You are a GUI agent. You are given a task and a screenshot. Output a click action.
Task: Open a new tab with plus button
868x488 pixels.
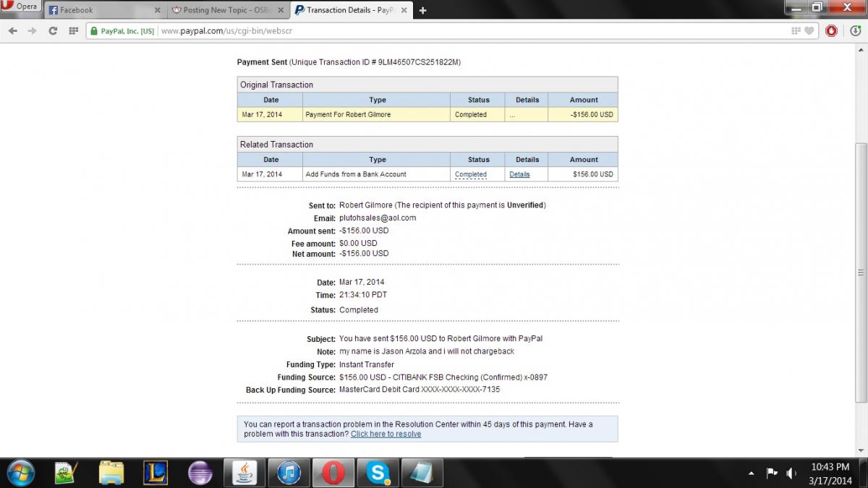click(422, 10)
